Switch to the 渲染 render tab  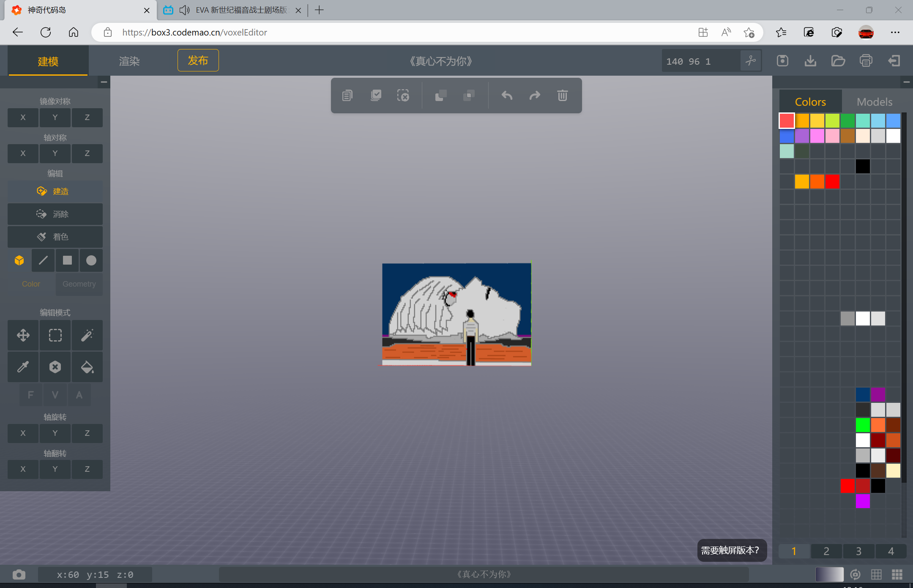click(129, 61)
